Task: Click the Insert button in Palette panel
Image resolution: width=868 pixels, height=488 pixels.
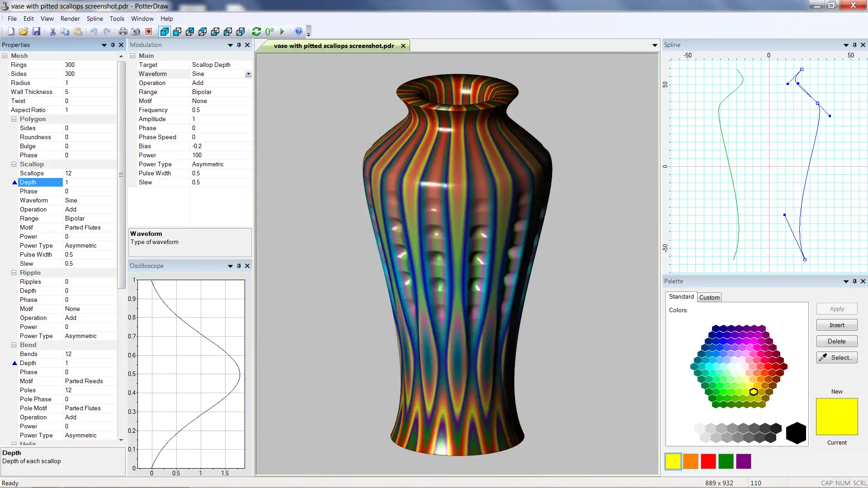Action: [x=837, y=325]
